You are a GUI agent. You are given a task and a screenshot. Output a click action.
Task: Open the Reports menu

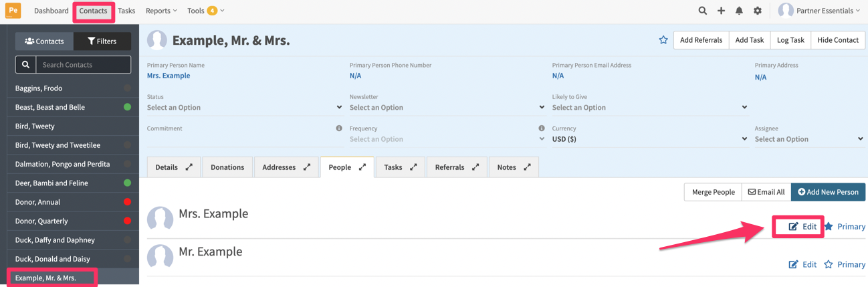coord(161,11)
